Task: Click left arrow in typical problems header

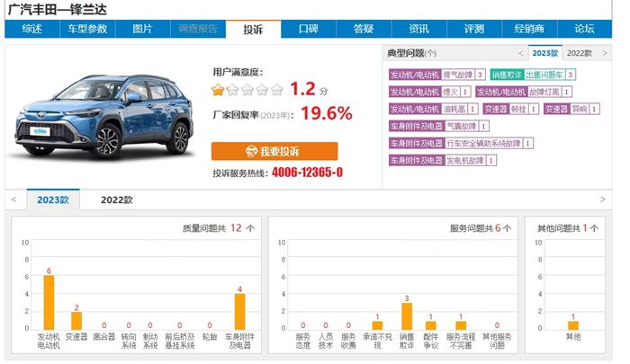Action: (x=521, y=53)
